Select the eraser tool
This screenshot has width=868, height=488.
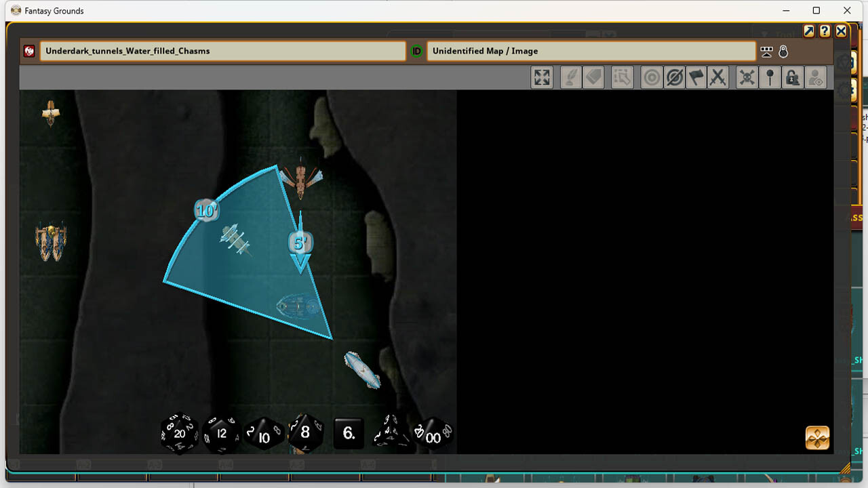coord(593,77)
